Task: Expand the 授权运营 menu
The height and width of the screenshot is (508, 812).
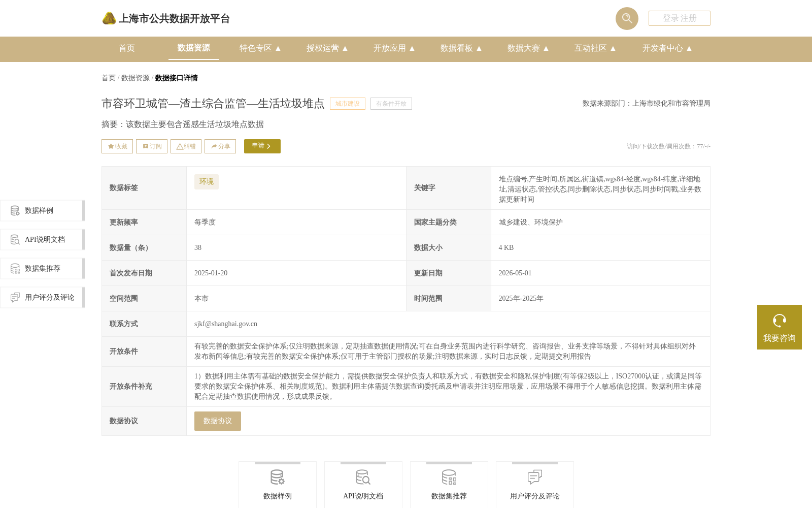Action: pyautogui.click(x=327, y=48)
